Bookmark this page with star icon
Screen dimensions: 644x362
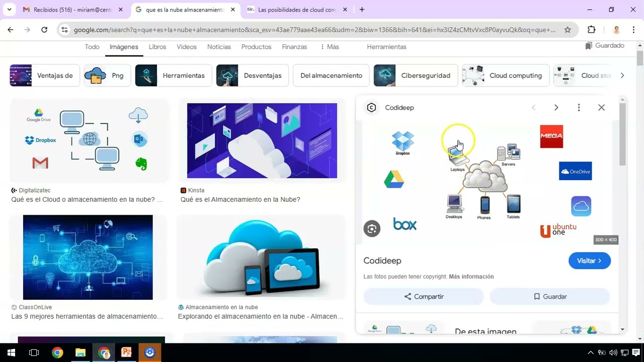[568, 30]
